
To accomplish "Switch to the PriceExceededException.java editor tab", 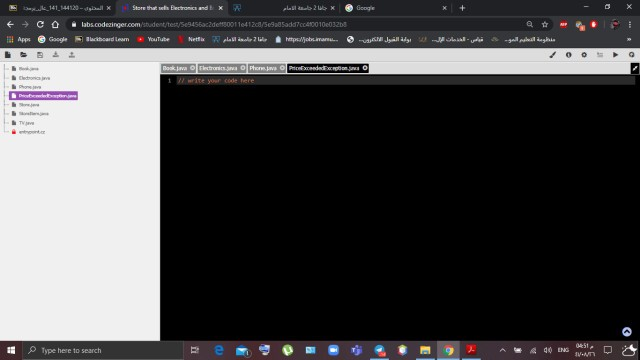I will (x=324, y=68).
